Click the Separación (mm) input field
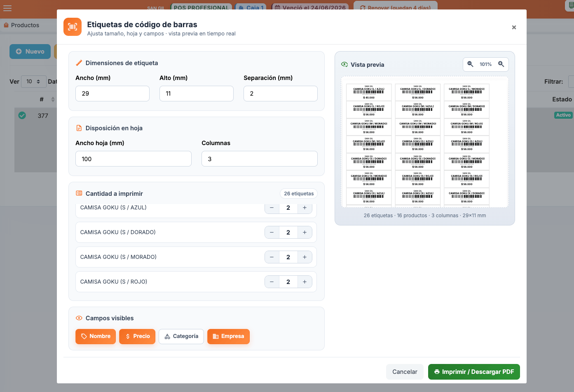This screenshot has width=574, height=392. (281, 94)
